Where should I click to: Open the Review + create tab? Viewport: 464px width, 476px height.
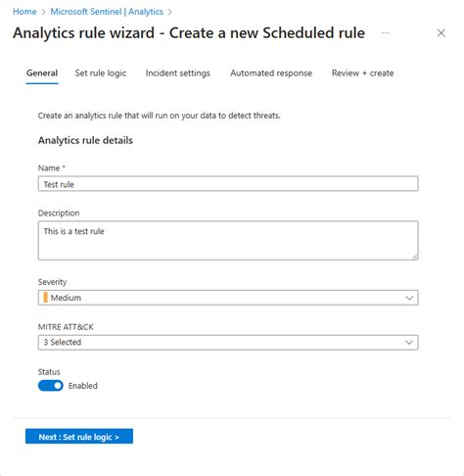point(363,73)
